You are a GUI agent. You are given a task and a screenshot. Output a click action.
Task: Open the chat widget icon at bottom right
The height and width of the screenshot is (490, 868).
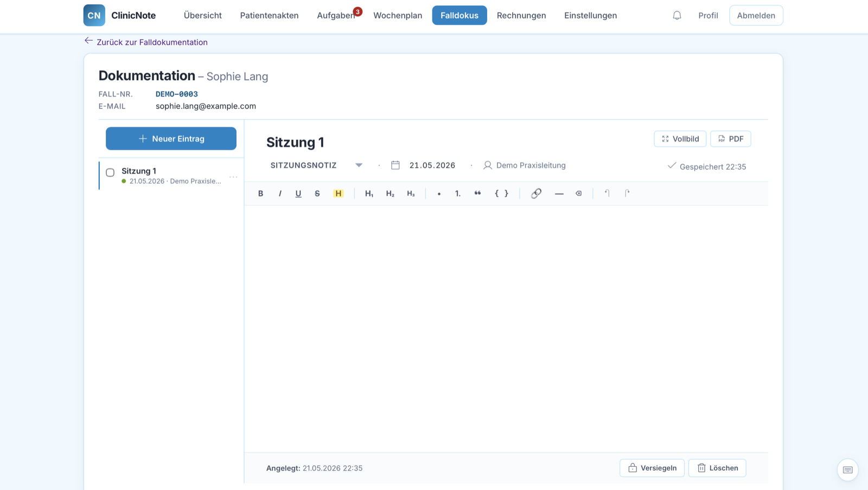(x=847, y=470)
